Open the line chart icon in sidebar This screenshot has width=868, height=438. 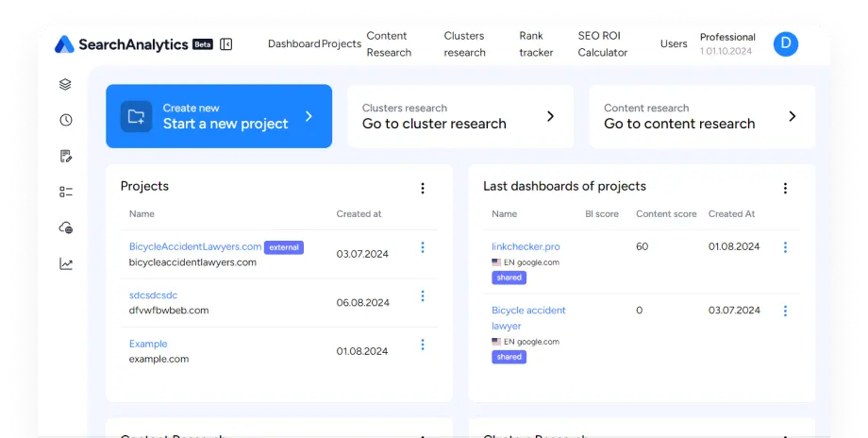[65, 263]
